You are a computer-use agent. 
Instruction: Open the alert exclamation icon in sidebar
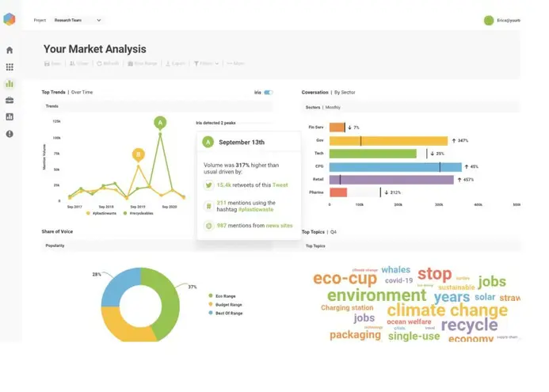click(x=10, y=134)
